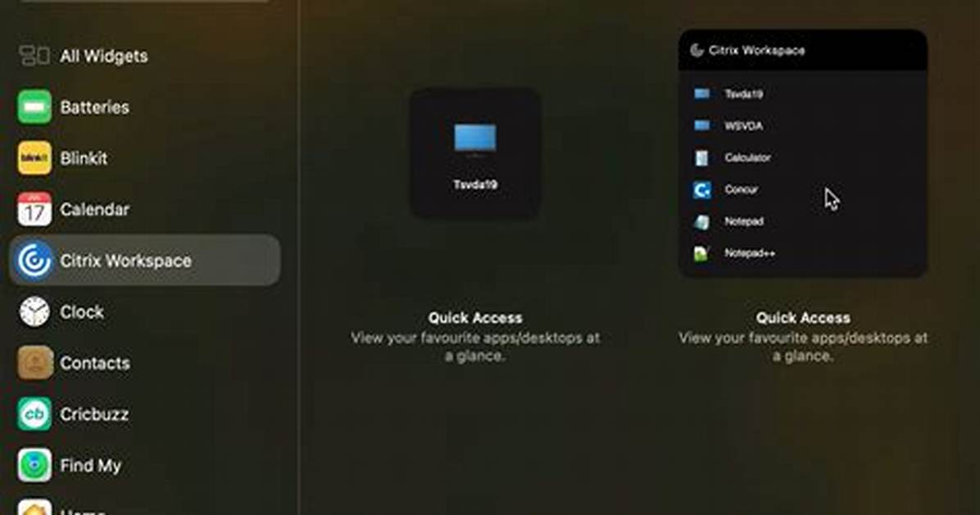
Task: Click the Calculator app icon
Action: [702, 157]
